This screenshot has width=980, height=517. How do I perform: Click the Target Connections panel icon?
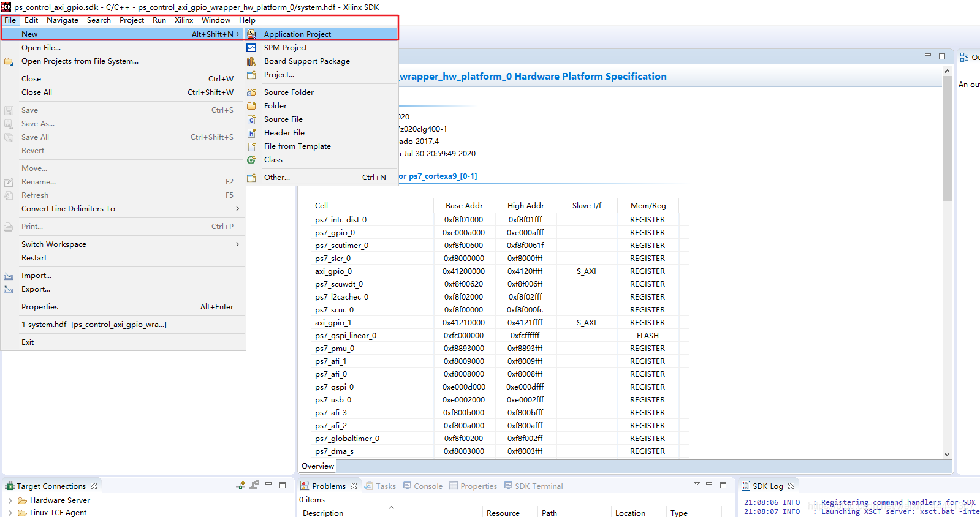(10, 486)
